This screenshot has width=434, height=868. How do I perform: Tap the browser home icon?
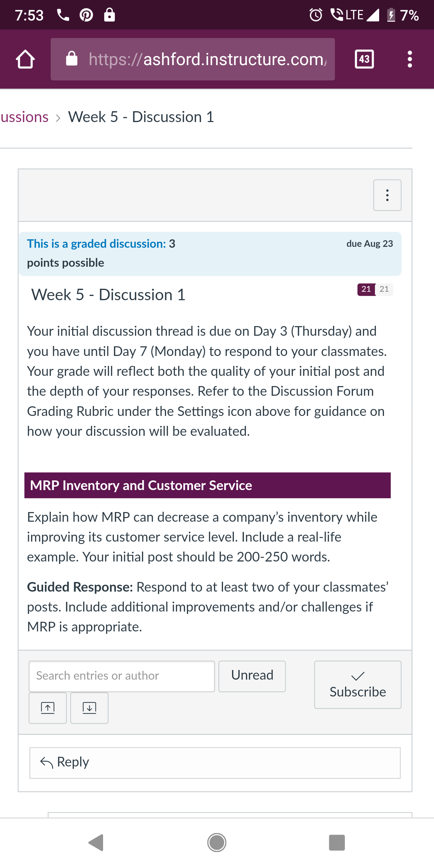tap(25, 59)
